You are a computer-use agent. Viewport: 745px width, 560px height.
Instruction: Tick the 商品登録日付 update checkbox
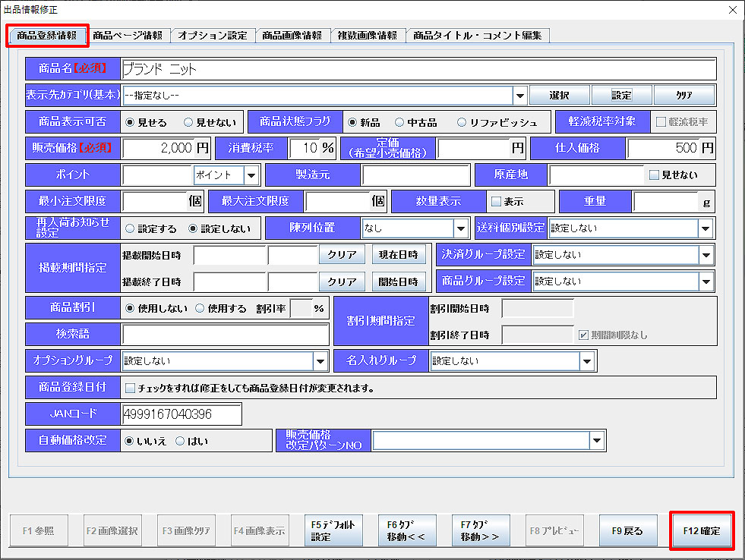coord(130,388)
